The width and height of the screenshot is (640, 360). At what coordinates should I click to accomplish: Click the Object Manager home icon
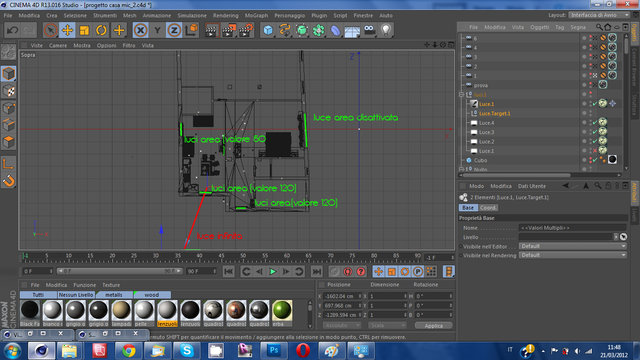tap(608, 27)
